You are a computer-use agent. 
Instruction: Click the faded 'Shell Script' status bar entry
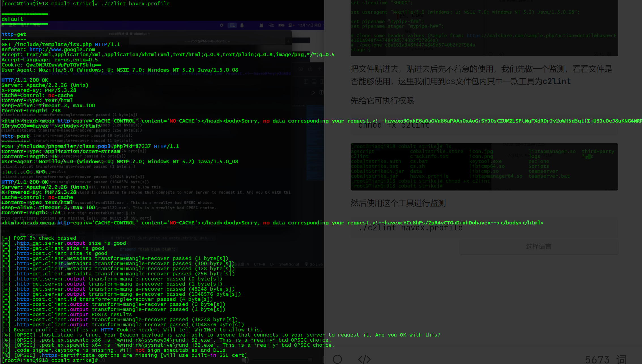point(289,264)
